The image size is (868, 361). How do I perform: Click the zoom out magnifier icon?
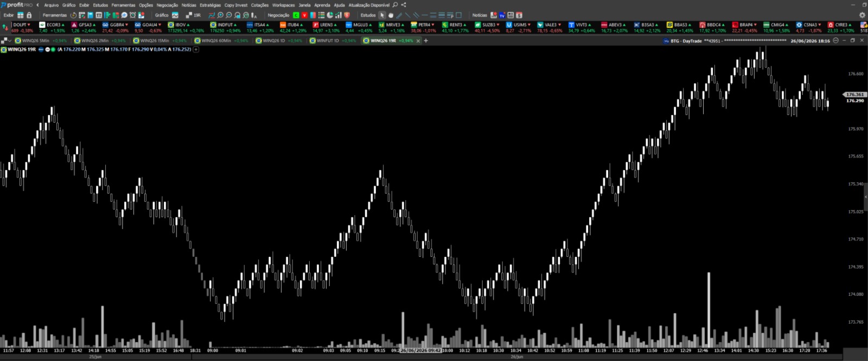pos(229,15)
